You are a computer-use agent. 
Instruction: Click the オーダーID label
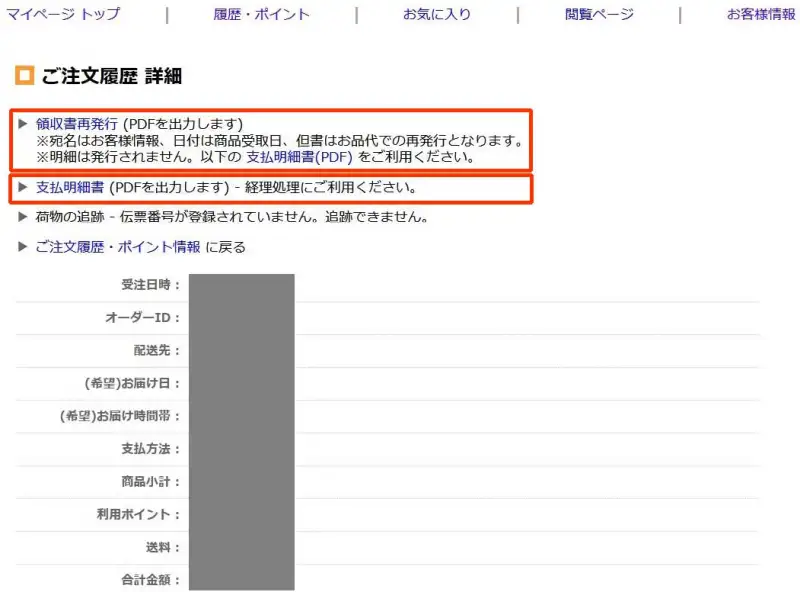142,317
